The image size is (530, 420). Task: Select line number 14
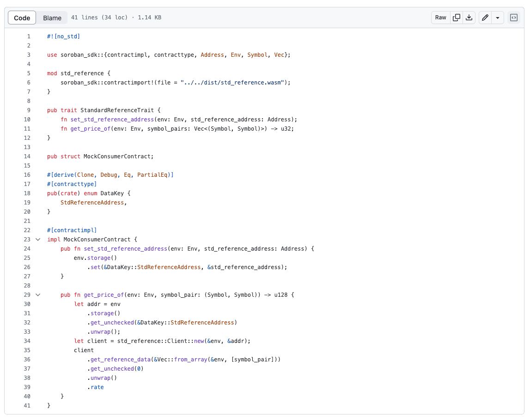coord(27,156)
